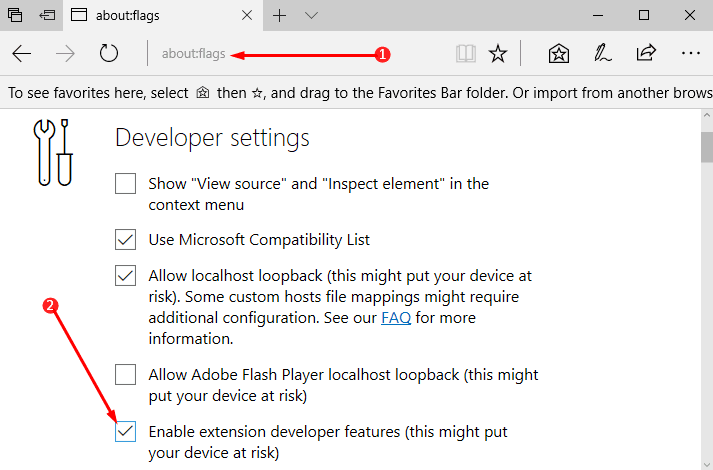
Task: Uncheck Use Microsoft Compatibility List
Action: [x=125, y=240]
